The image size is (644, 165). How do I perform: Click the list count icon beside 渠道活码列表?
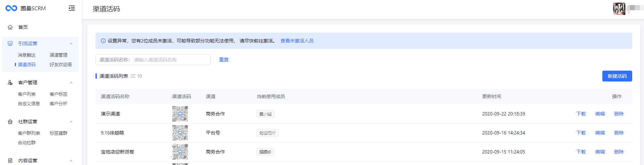click(133, 76)
